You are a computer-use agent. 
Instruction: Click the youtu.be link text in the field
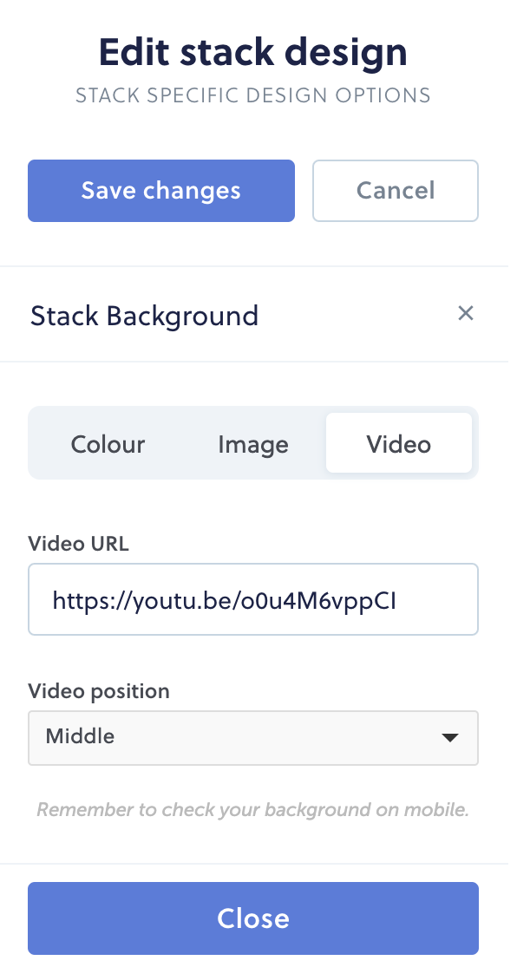tap(225, 601)
